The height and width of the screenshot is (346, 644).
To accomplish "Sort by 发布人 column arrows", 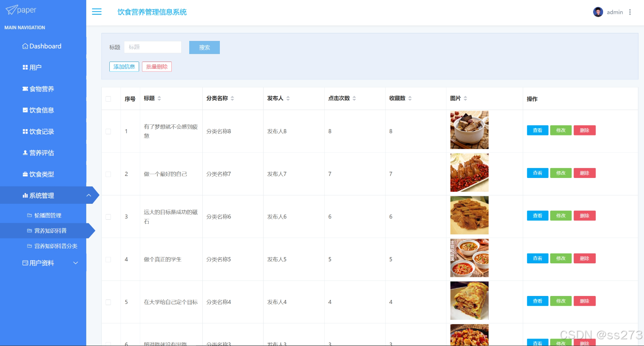I will 288,98.
